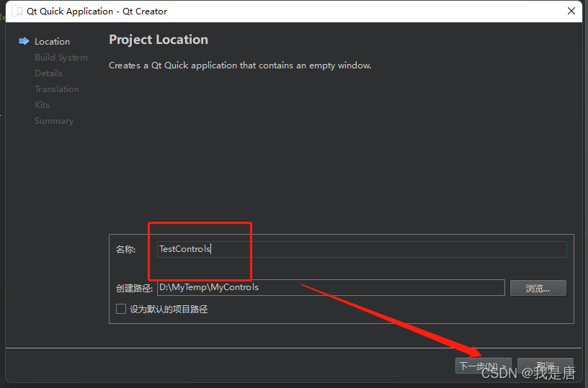Image resolution: width=588 pixels, height=388 pixels.
Task: Click the 名称: label
Action: tap(125, 249)
